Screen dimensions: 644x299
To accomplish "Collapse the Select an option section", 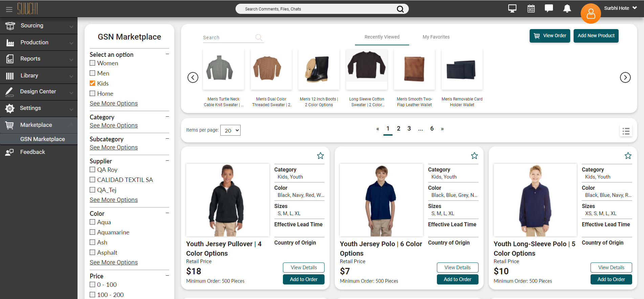I will coord(167,54).
